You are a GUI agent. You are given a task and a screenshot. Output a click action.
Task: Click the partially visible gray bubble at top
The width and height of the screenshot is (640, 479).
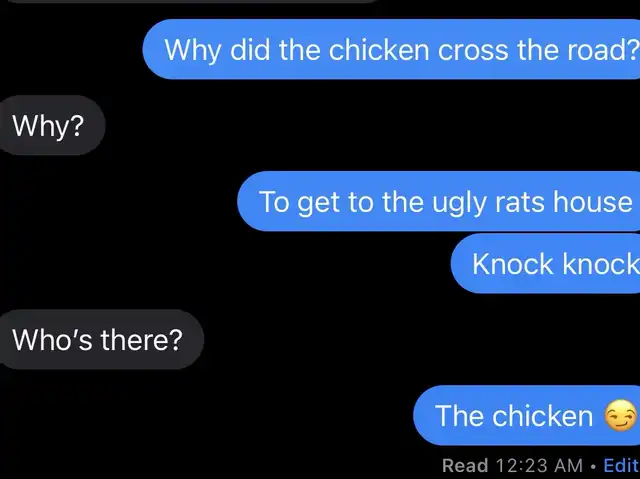pyautogui.click(x=190, y=1)
